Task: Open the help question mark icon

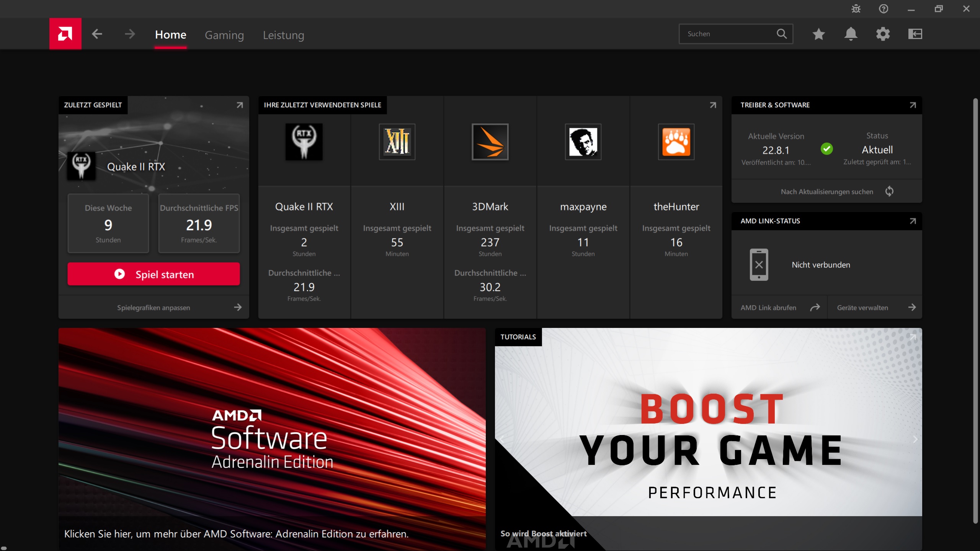Action: click(883, 9)
